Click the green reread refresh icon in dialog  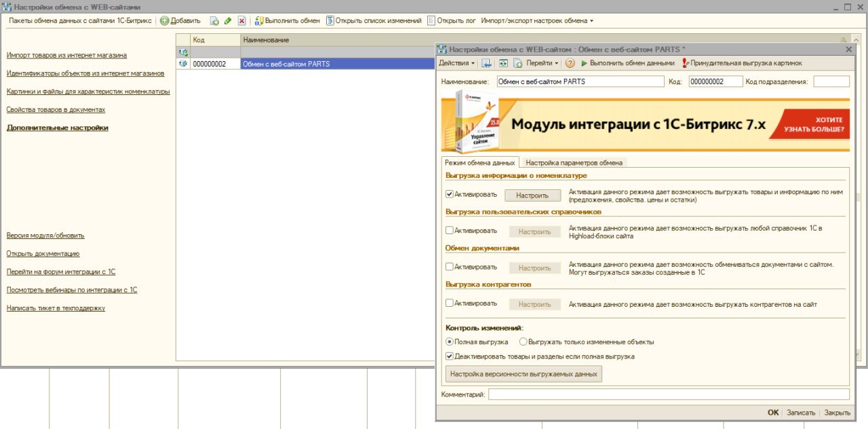(x=503, y=63)
